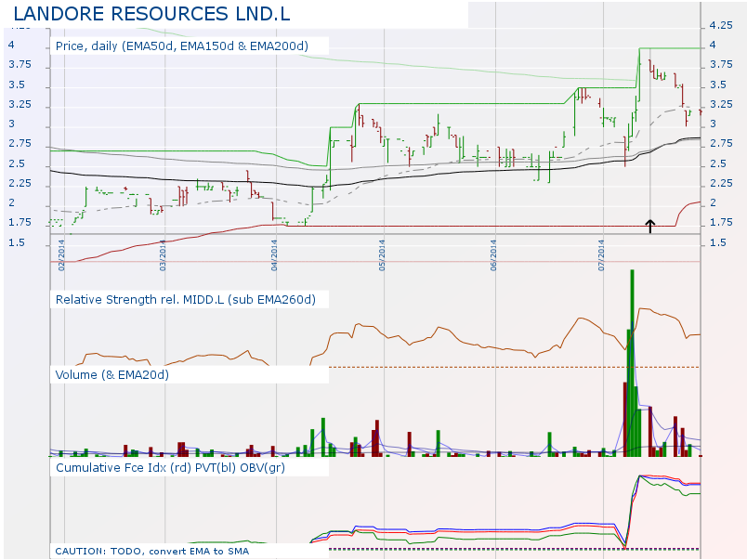Click the 4 price label on right axis
The image size is (747, 560).
click(x=713, y=45)
